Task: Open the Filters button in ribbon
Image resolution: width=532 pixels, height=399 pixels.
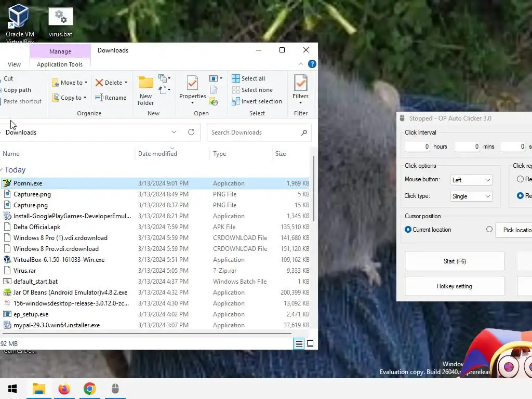Action: 301,89
